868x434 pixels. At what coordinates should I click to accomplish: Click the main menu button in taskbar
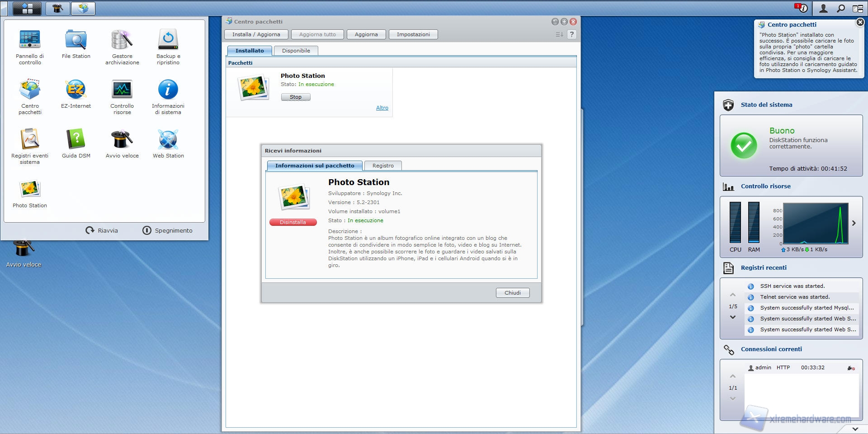pyautogui.click(x=27, y=8)
